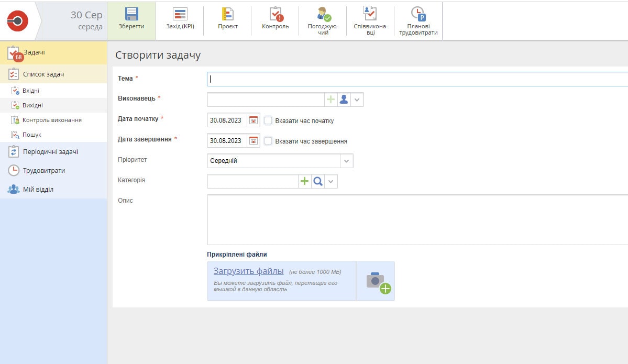
Task: Select Періодичні задачі in the sidebar
Action: coord(50,152)
